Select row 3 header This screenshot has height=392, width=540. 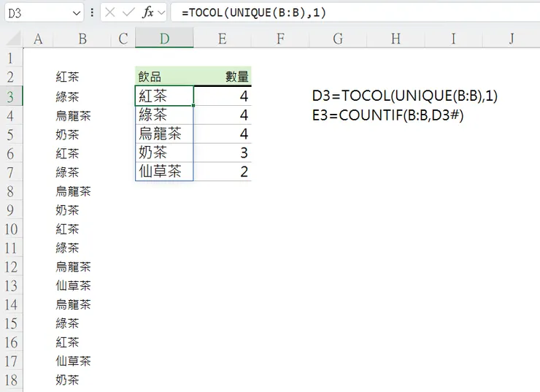point(11,96)
